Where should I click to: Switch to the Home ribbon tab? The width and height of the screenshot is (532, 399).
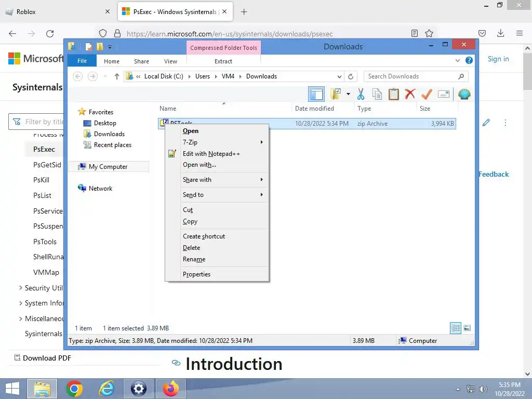(112, 61)
